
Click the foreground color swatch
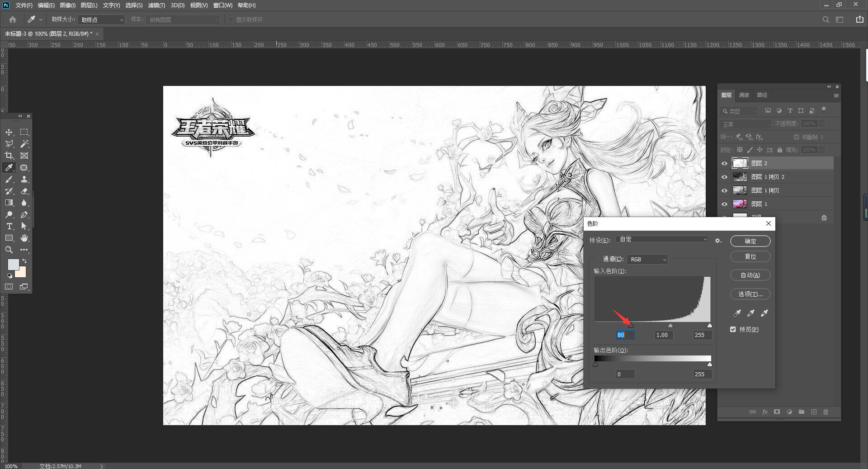tap(13, 265)
